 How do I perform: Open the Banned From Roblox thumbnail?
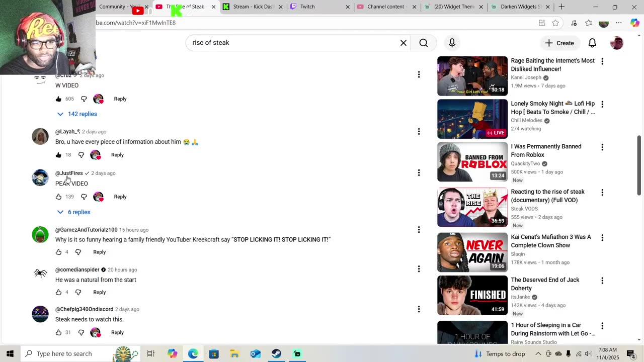[472, 162]
